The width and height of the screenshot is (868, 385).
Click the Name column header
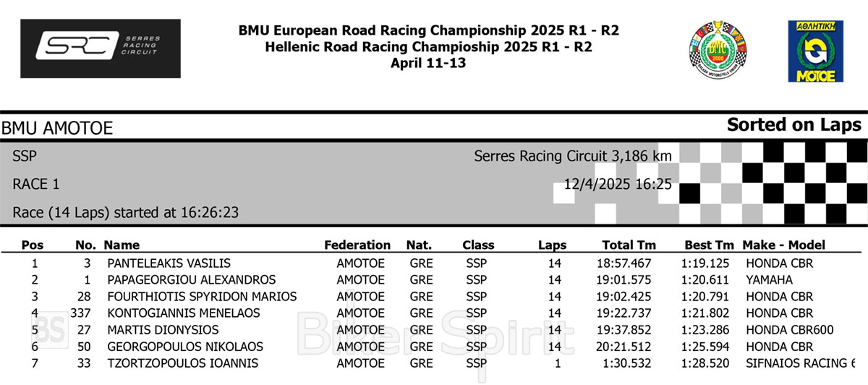[x=122, y=245]
